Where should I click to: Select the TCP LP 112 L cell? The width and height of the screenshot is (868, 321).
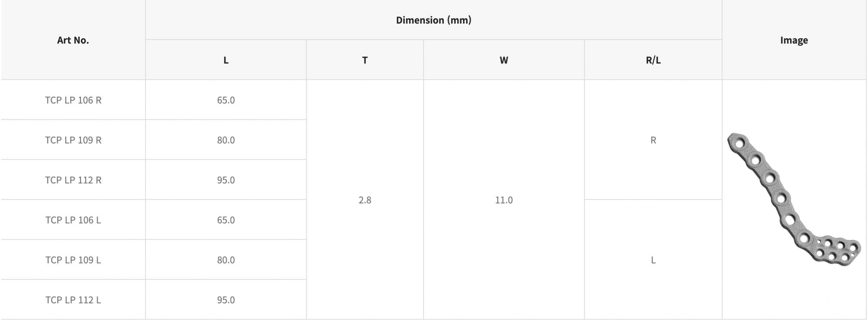73,300
